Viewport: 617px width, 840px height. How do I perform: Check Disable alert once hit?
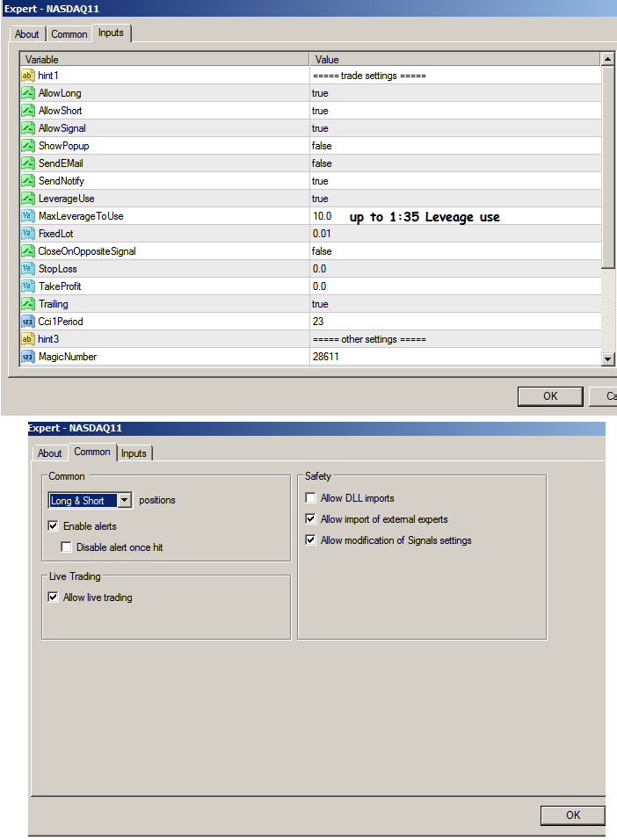(67, 547)
